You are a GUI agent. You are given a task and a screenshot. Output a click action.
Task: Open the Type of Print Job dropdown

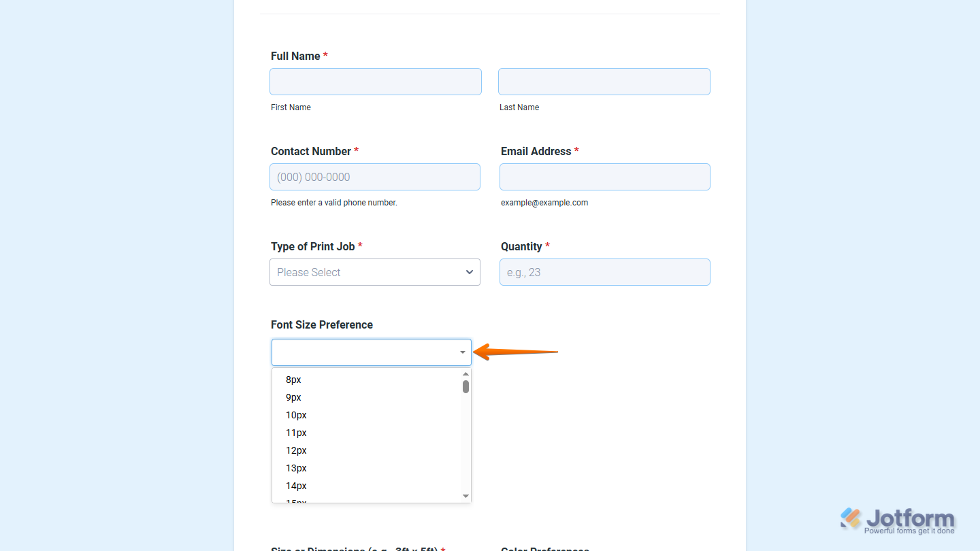coord(374,272)
